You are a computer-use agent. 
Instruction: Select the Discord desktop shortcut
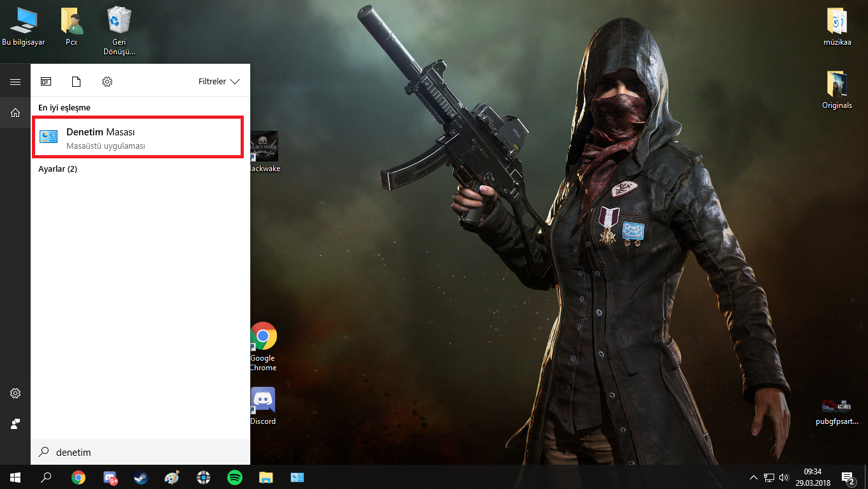263,406
